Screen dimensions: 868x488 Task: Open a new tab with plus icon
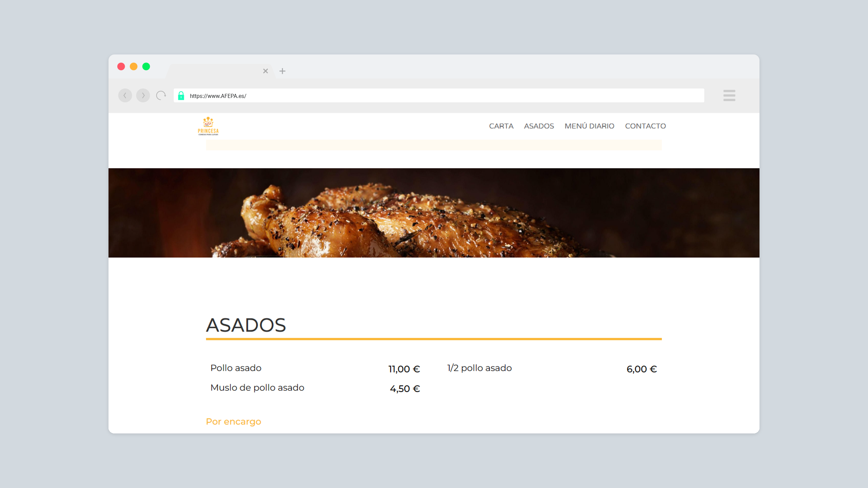pos(282,71)
